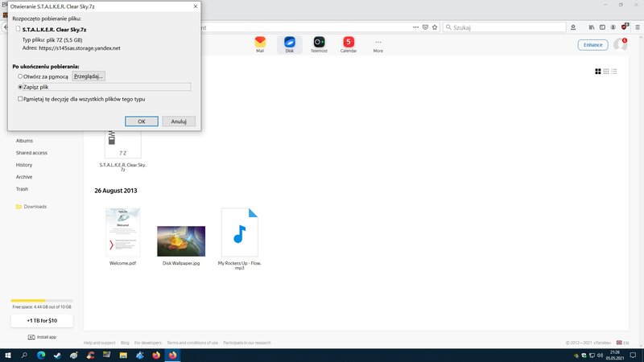The width and height of the screenshot is (644, 362).
Task: Open CCleaner icon in taskbar
Action: 90,356
